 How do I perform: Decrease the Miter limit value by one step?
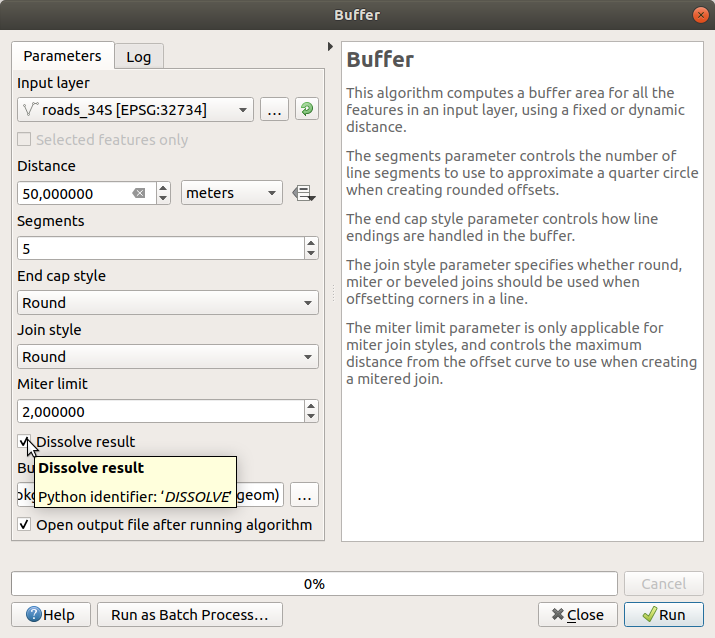coord(311,416)
